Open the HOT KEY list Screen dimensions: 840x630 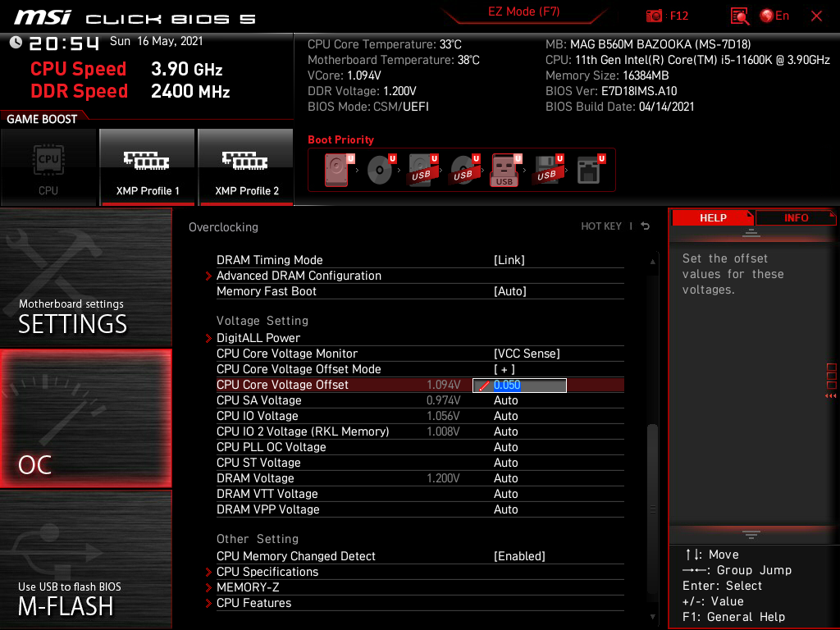[601, 226]
